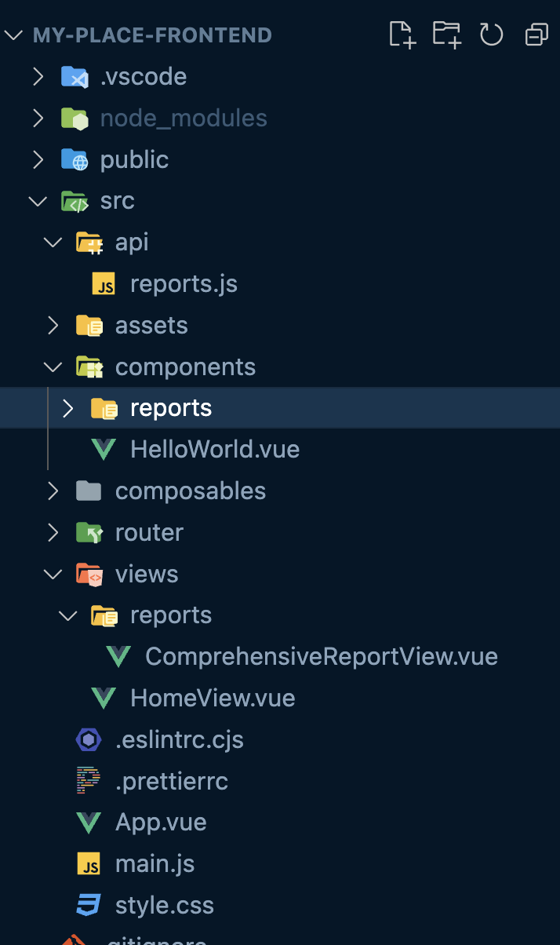Open ComprehensiveReportView.vue
Viewport: 560px width, 945px height.
click(x=321, y=656)
